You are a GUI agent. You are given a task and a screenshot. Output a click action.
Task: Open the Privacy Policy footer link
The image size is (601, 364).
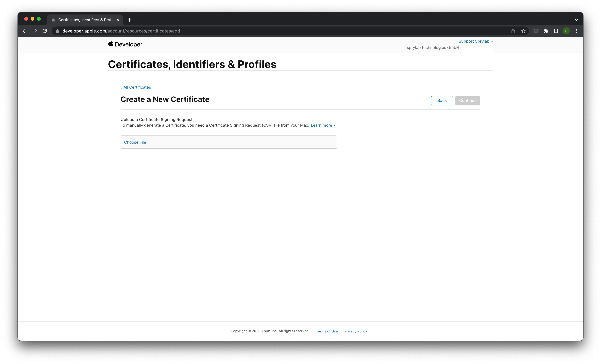pos(355,331)
